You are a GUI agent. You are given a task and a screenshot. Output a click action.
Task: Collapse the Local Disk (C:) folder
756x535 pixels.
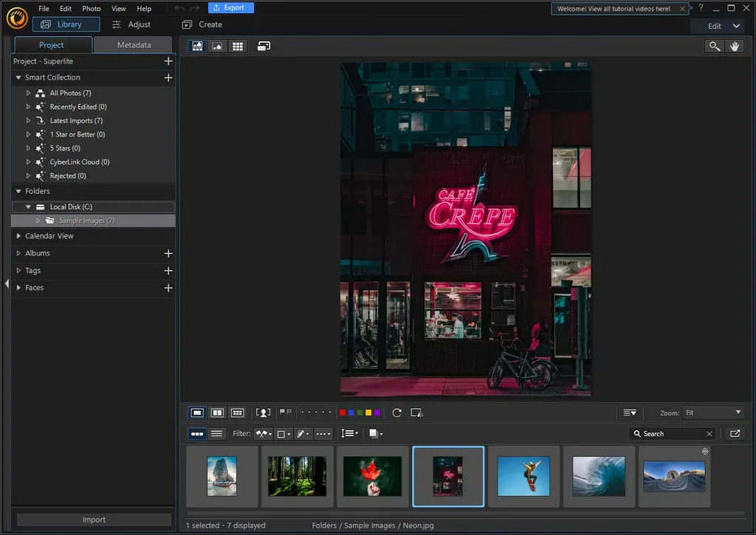28,207
